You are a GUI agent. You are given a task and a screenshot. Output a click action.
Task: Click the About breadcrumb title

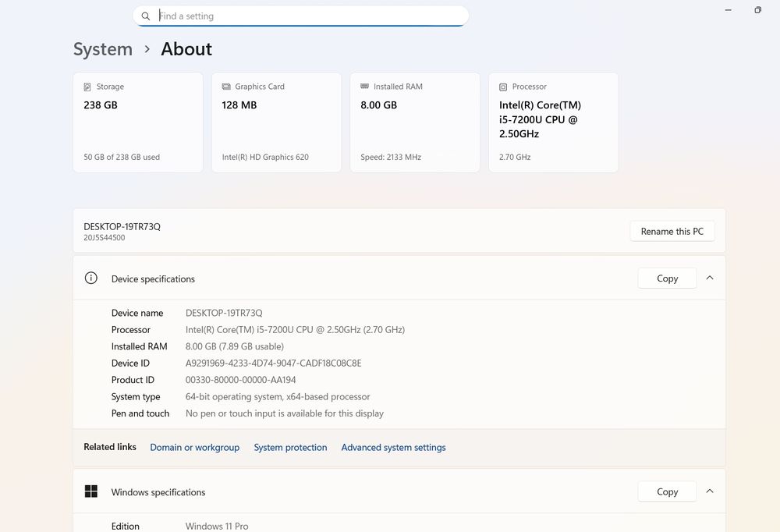[x=186, y=49]
